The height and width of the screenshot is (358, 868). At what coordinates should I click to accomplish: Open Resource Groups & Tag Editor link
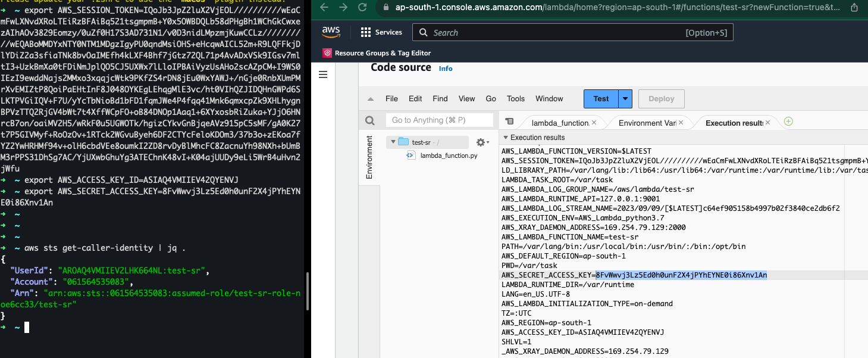click(383, 53)
